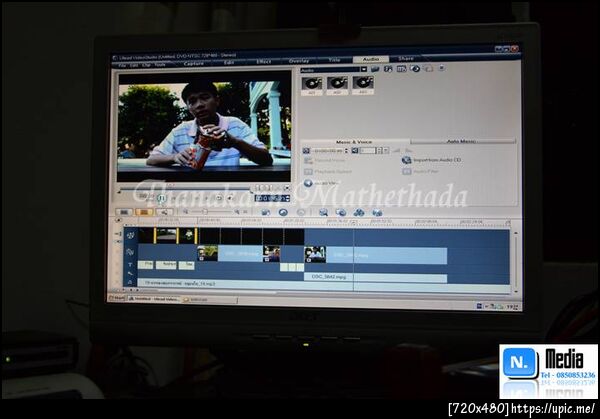Image resolution: width=600 pixels, height=419 pixels.
Task: Open the Effect step tab
Action: [264, 62]
